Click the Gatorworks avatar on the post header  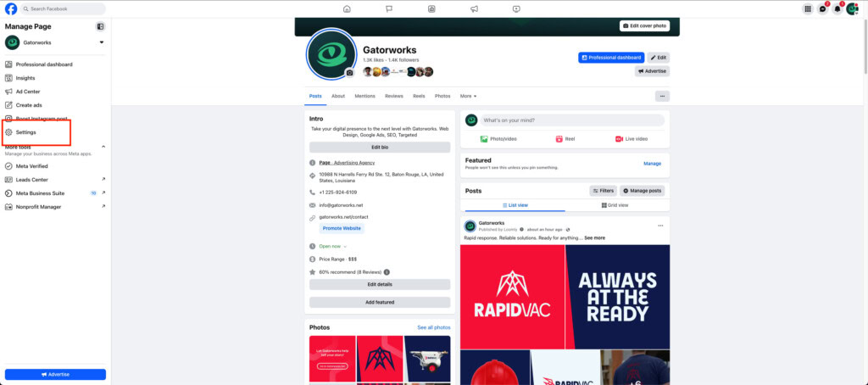(470, 226)
